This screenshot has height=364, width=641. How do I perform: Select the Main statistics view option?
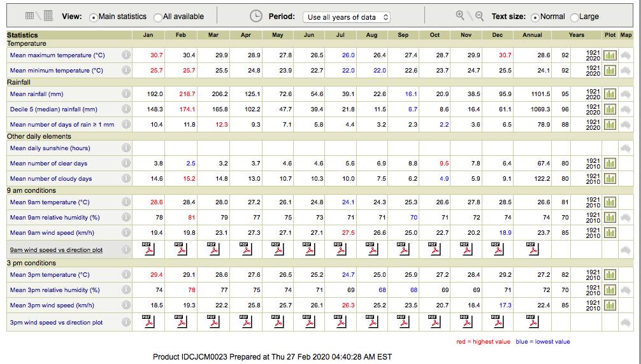(x=94, y=17)
